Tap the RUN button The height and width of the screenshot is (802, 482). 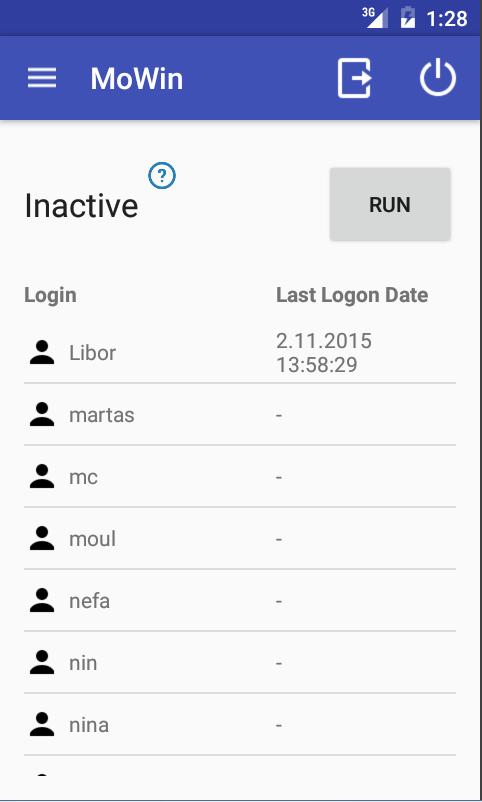pyautogui.click(x=390, y=205)
